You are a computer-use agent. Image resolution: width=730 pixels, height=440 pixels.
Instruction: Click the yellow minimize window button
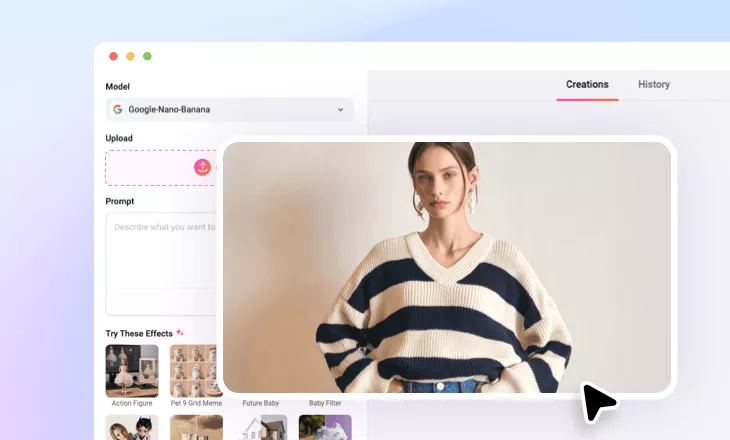pos(130,56)
